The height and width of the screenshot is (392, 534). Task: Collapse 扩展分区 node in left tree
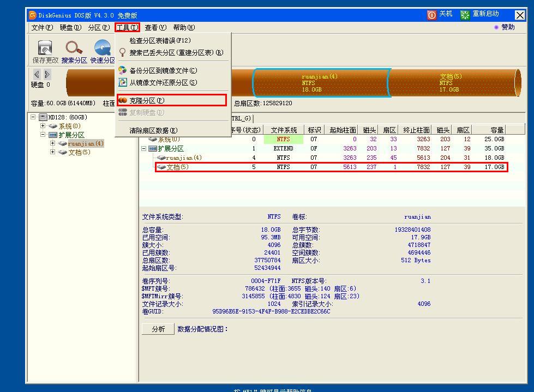coord(43,135)
